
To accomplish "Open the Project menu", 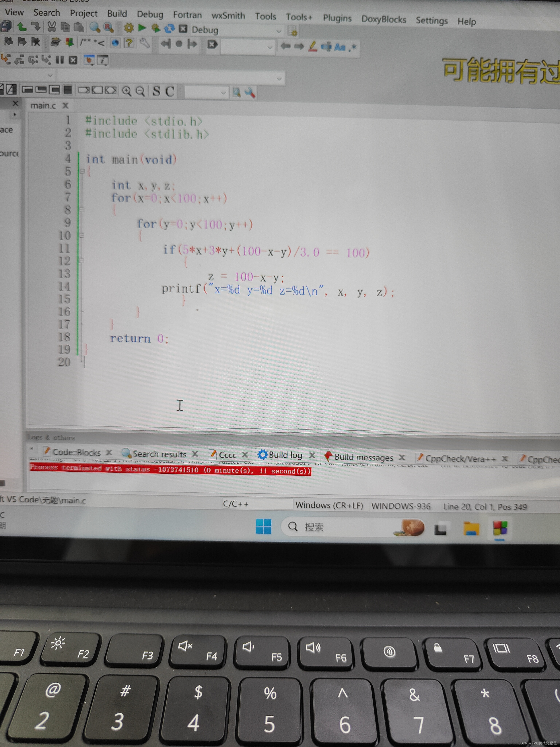I will pos(84,13).
